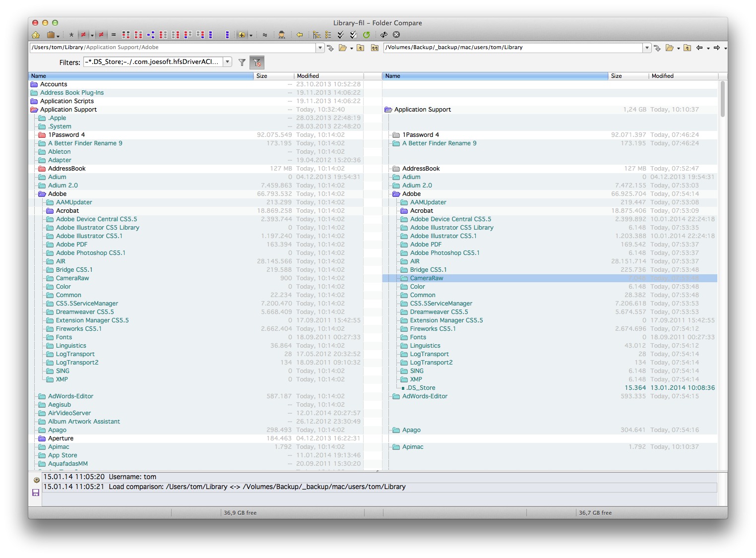Swap sides using the swap arrows icon
Image resolution: width=756 pixels, height=558 pixels.
(x=383, y=35)
